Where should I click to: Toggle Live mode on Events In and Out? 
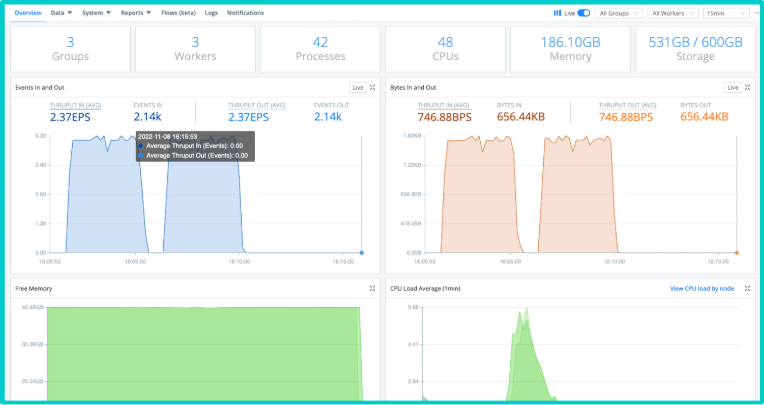pyautogui.click(x=355, y=88)
